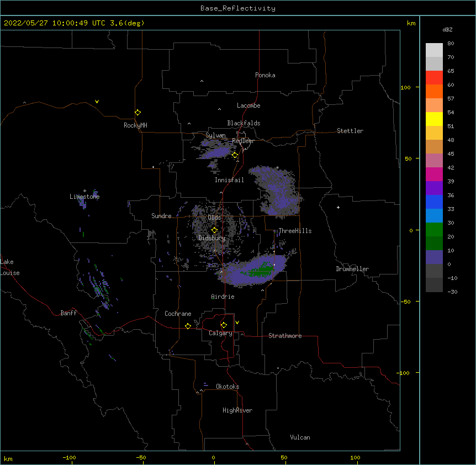Click the yellow diamond marker below Cochrane
476x465 pixels.
(x=188, y=326)
